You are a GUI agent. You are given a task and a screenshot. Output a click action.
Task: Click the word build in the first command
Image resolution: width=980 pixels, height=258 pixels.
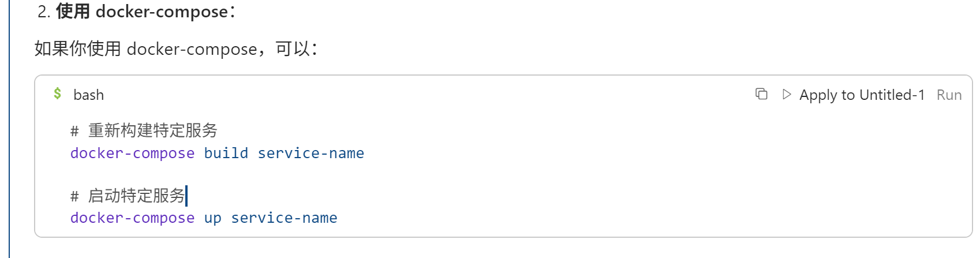(226, 153)
